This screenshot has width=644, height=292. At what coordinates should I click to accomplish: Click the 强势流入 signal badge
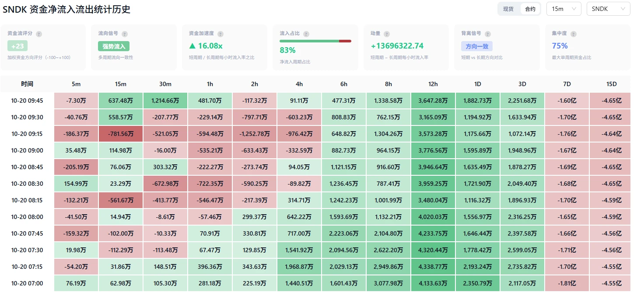pos(114,46)
